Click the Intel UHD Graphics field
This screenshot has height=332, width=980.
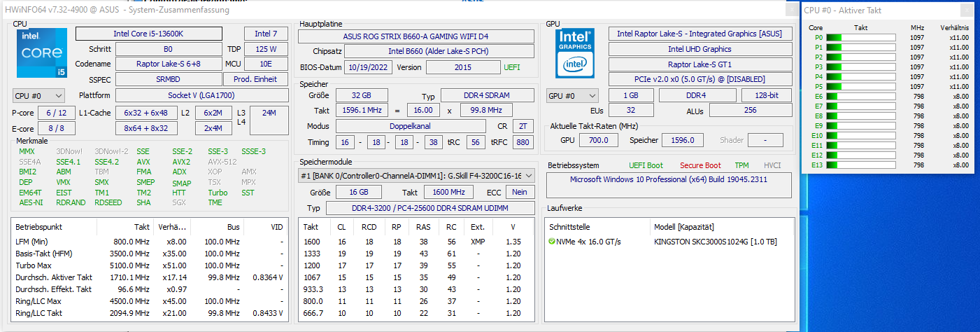700,49
